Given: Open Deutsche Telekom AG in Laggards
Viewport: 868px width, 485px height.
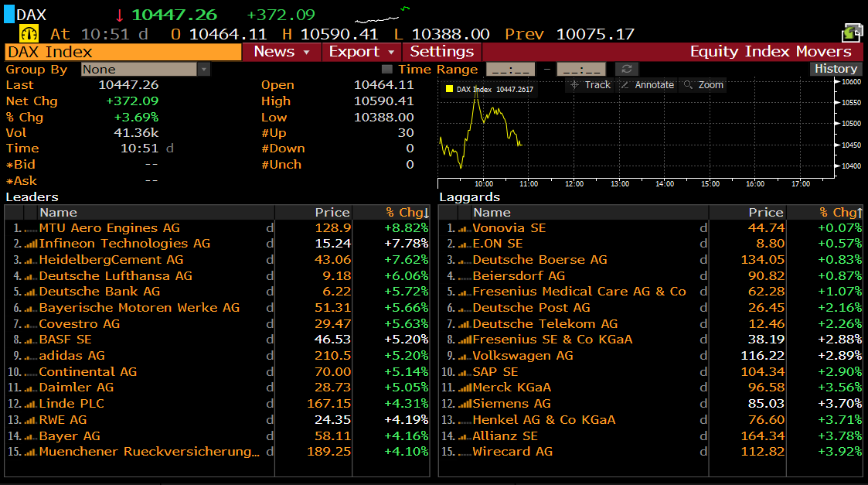Looking at the screenshot, I should pos(545,323).
